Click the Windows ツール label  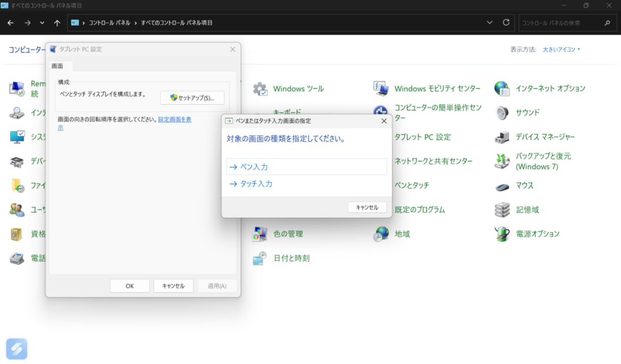[x=299, y=88]
